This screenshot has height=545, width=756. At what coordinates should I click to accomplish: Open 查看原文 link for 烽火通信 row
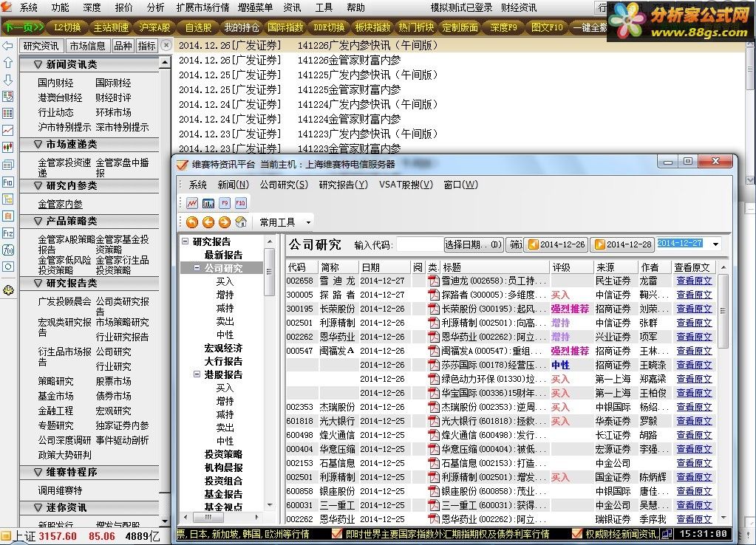point(694,435)
